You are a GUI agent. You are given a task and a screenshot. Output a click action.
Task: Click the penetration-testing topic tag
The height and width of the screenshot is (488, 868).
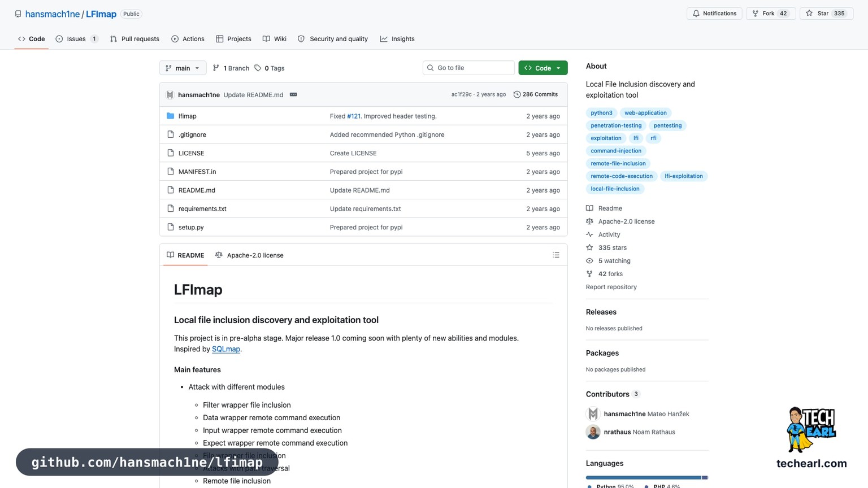click(x=616, y=125)
